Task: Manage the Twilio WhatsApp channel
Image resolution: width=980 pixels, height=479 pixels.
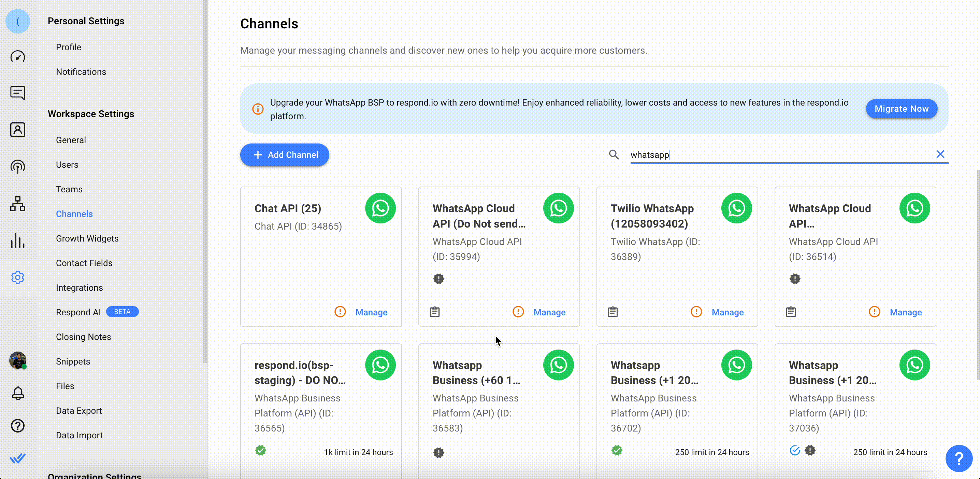Action: (x=727, y=312)
